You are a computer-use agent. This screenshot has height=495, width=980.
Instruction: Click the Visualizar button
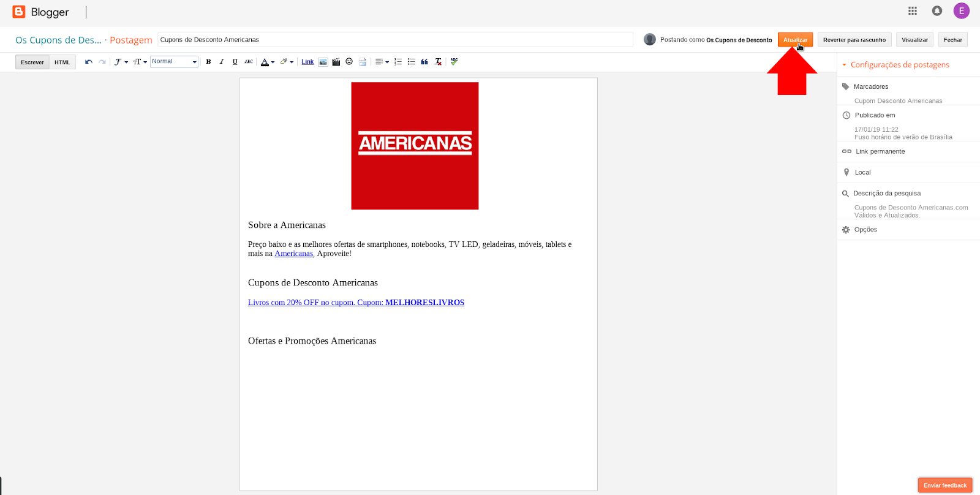coord(914,40)
